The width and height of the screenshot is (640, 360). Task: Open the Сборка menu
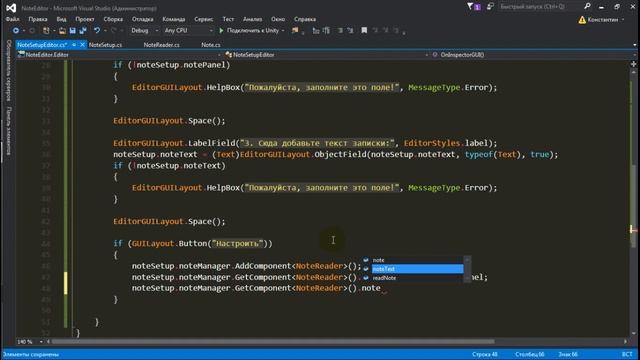tap(113, 19)
